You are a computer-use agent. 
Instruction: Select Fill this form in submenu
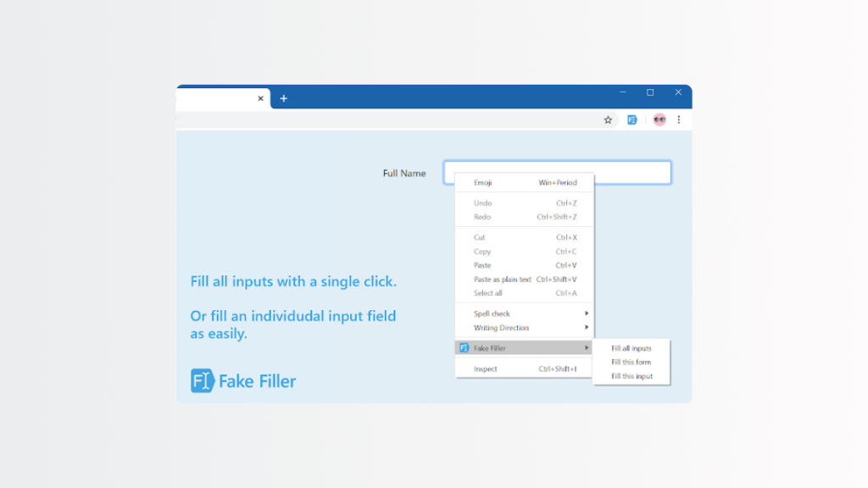632,362
